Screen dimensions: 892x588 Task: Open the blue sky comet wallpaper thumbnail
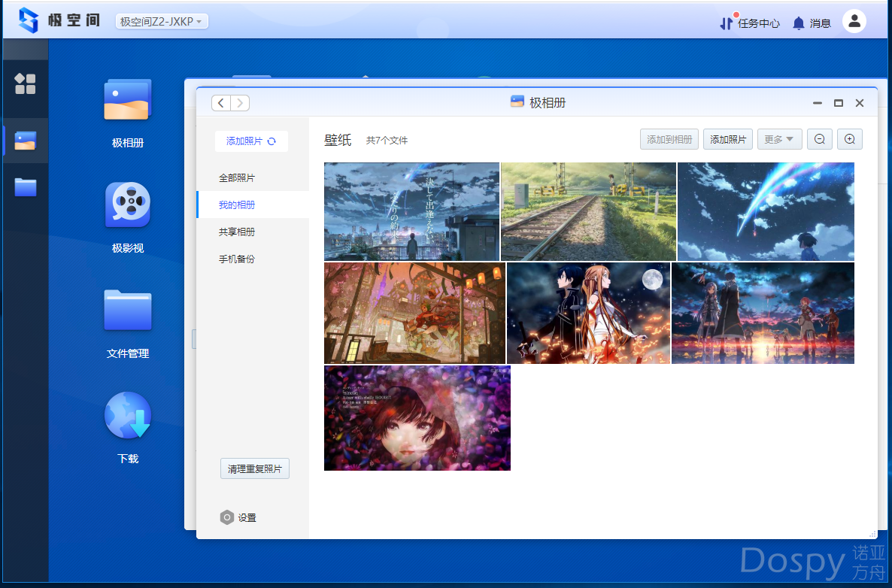(766, 211)
